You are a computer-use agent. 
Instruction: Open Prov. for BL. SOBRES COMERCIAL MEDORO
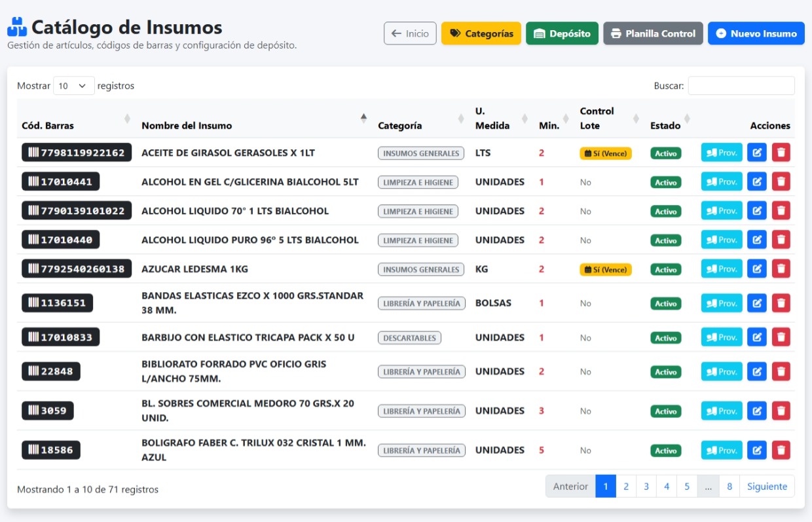point(722,411)
